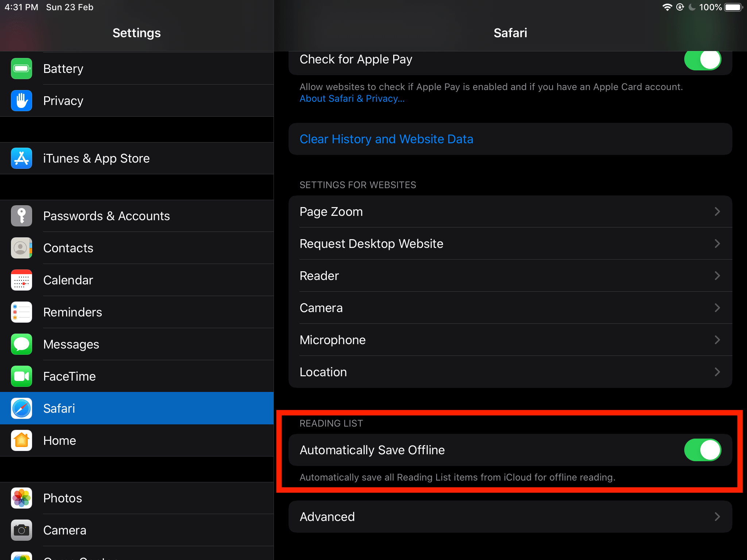Tap the Reminders list icon
The height and width of the screenshot is (560, 747).
(22, 312)
